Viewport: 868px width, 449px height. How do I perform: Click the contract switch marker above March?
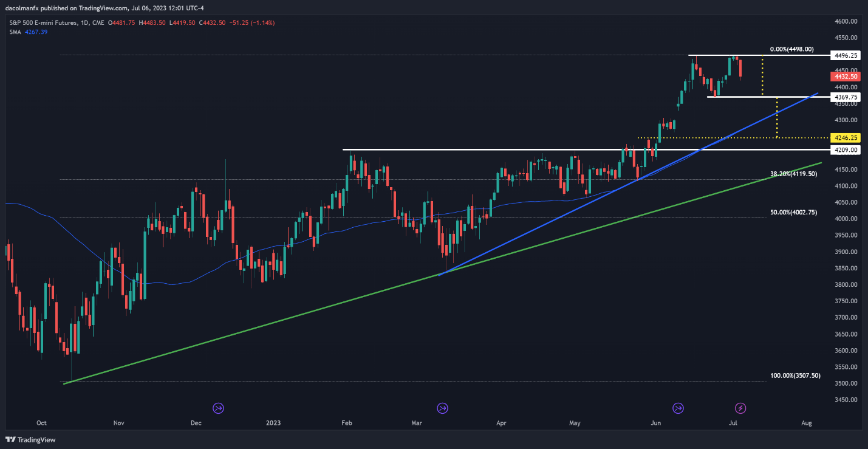[443, 408]
